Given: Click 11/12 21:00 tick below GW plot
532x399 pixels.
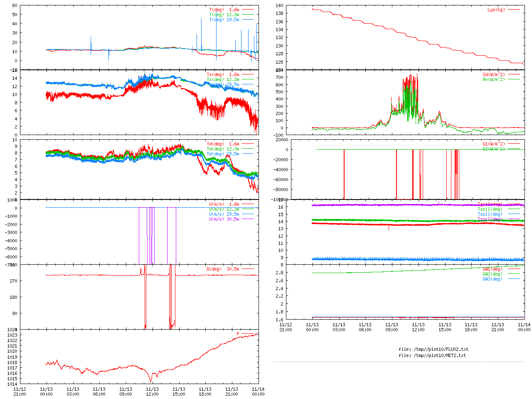Looking at the screenshot, I should point(286,327).
